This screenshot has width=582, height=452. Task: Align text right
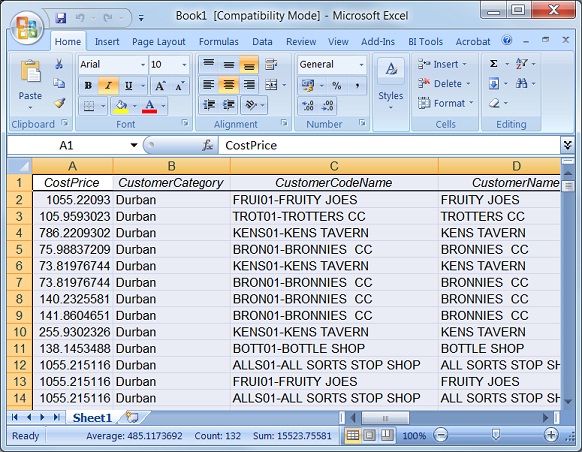click(249, 85)
